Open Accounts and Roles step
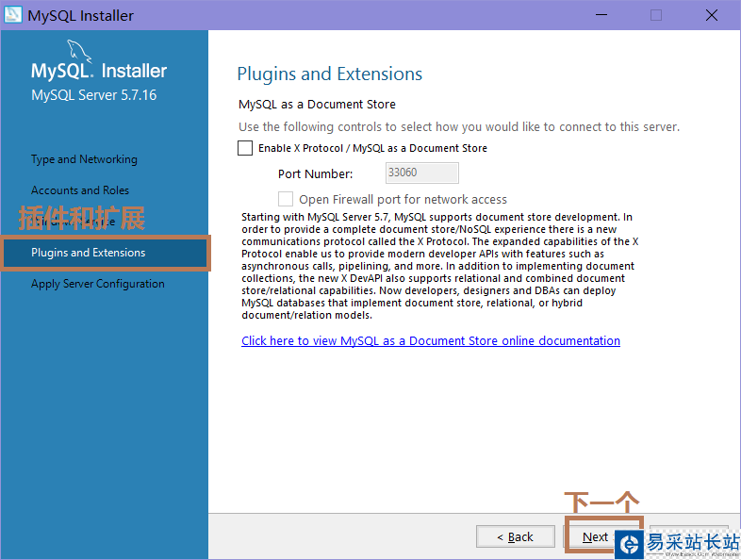This screenshot has width=741, height=560. pos(80,190)
